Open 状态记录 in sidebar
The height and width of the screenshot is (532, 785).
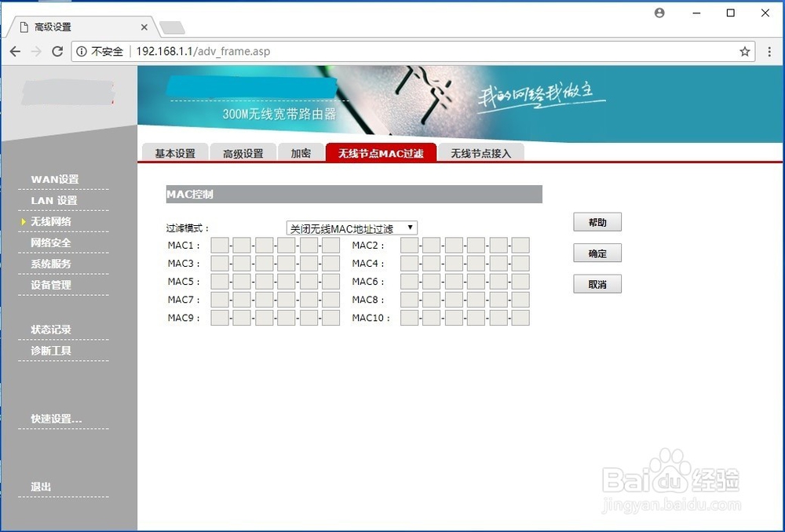pyautogui.click(x=50, y=330)
